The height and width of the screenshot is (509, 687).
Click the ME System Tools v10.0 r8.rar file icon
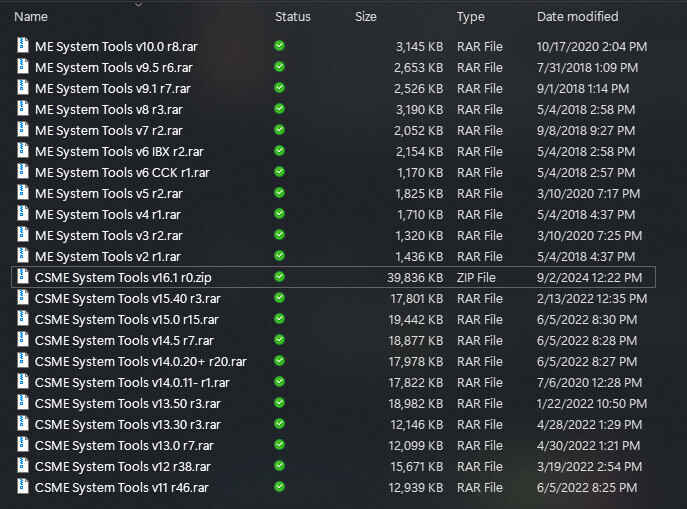[23, 46]
